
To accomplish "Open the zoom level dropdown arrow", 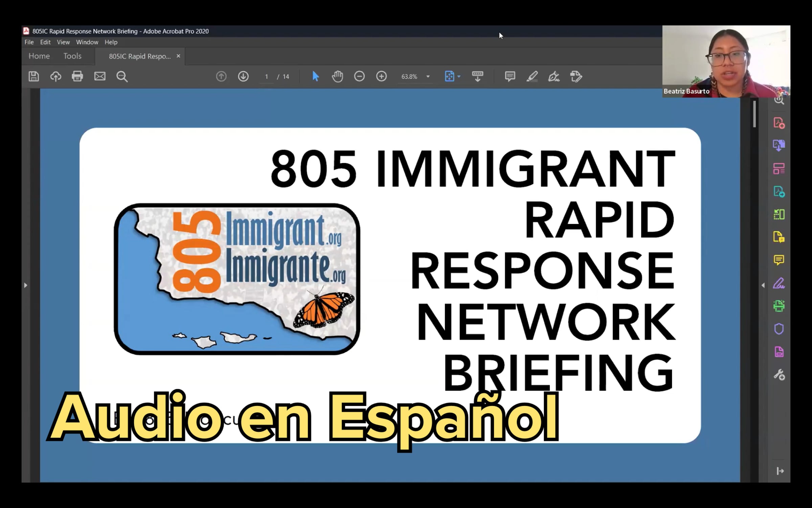I will point(428,77).
